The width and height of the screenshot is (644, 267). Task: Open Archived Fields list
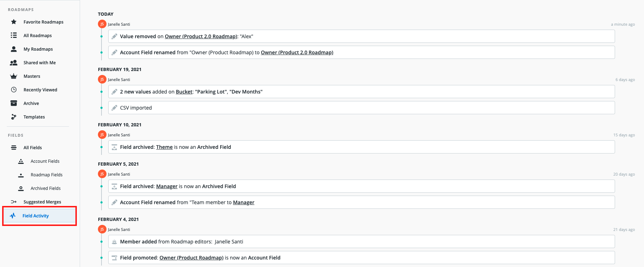(45, 188)
